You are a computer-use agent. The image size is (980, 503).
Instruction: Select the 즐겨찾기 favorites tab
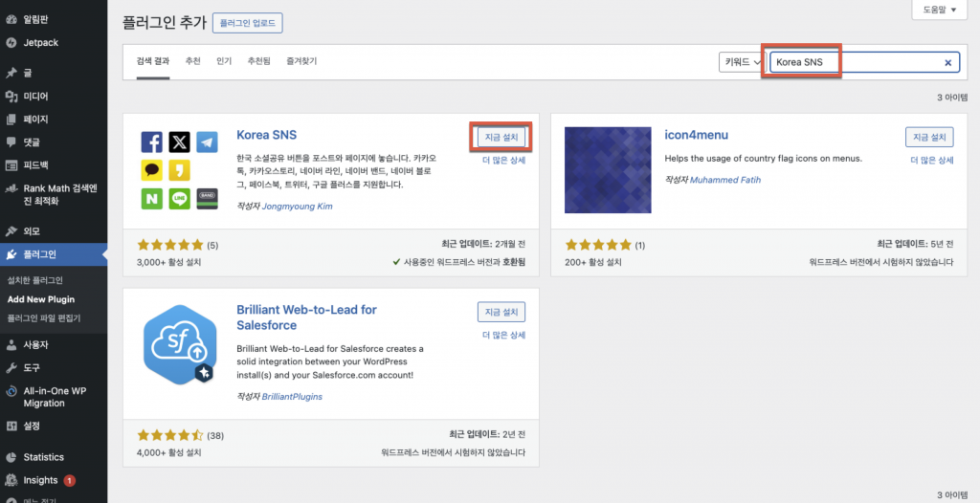click(301, 61)
